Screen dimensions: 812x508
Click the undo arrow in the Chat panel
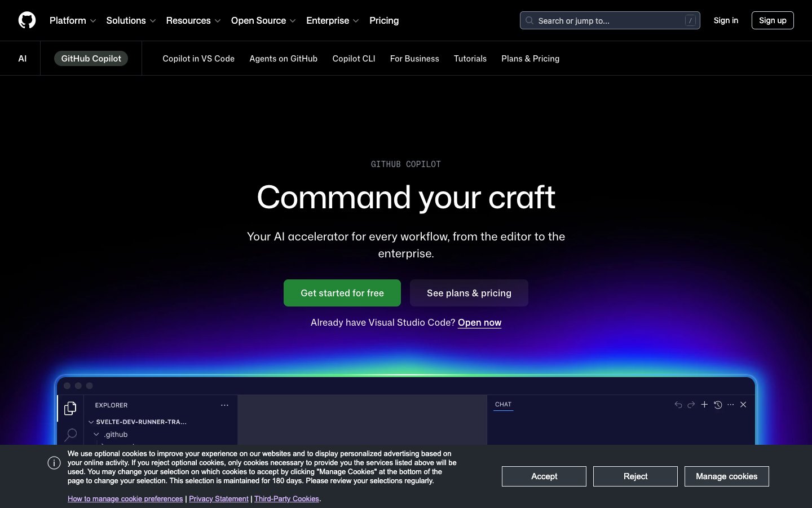click(x=678, y=405)
